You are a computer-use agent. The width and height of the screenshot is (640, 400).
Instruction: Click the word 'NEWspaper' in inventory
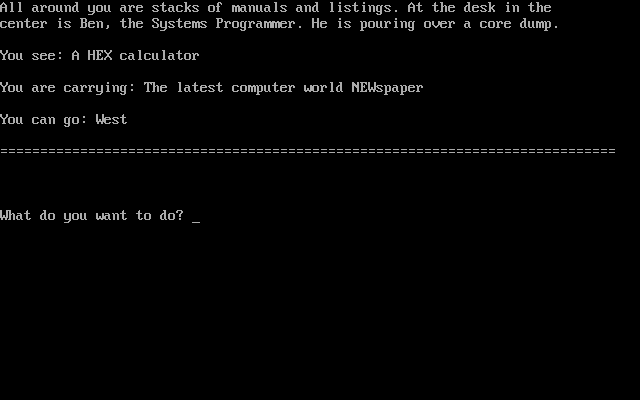(387, 88)
